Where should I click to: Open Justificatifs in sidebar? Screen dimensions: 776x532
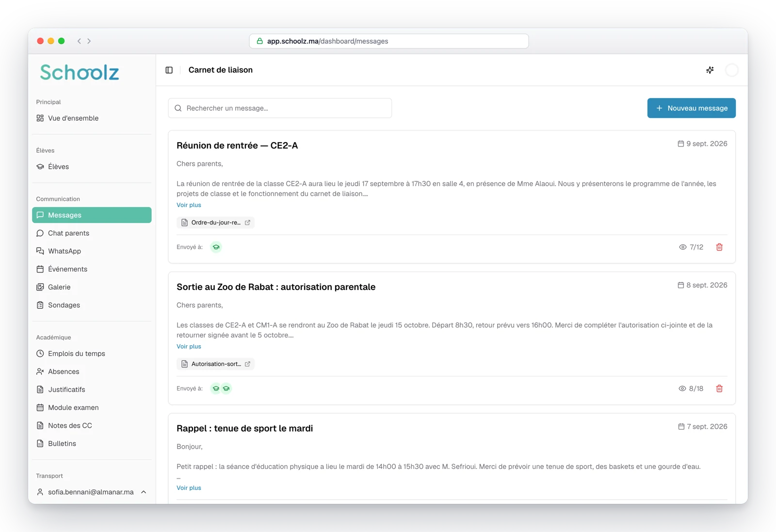(92, 389)
